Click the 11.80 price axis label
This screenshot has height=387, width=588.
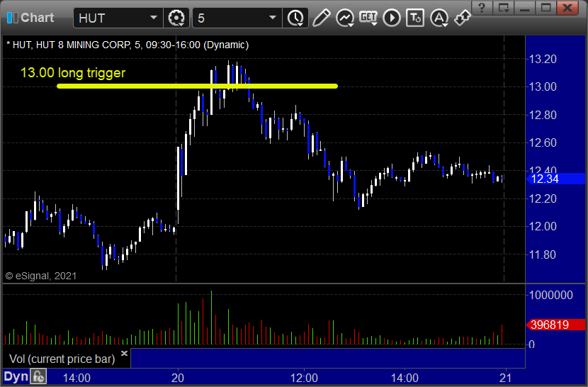[543, 254]
